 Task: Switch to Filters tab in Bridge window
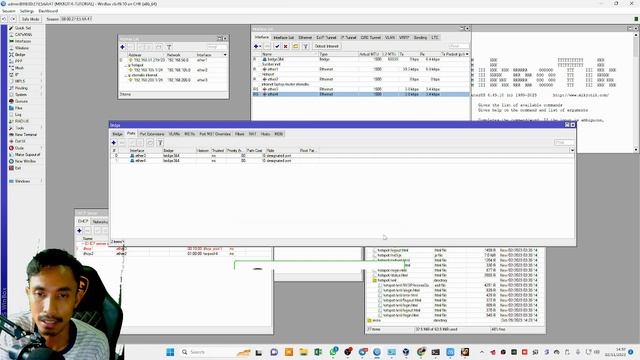click(240, 134)
